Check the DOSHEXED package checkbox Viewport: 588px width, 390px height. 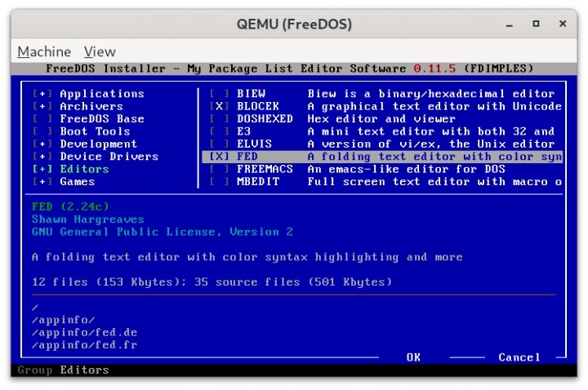point(219,119)
